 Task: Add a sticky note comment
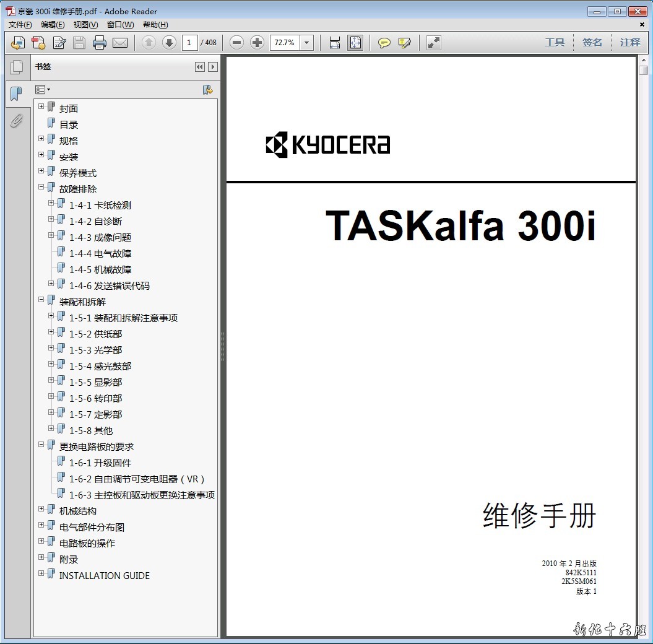[x=384, y=43]
